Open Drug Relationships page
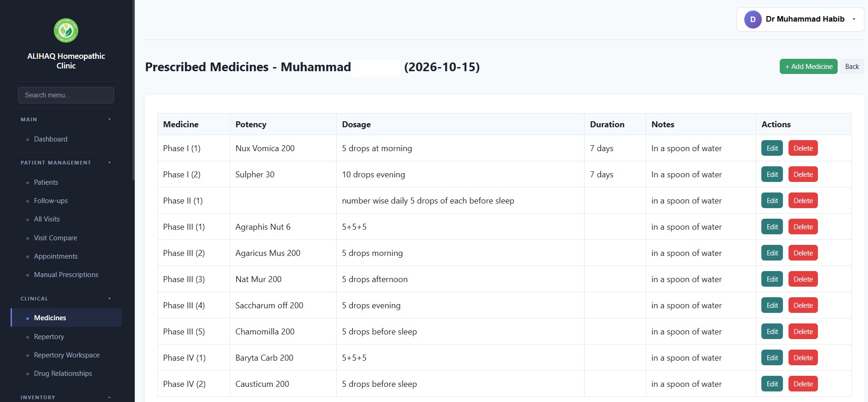Screen dimensions: 868x402 pos(63,374)
